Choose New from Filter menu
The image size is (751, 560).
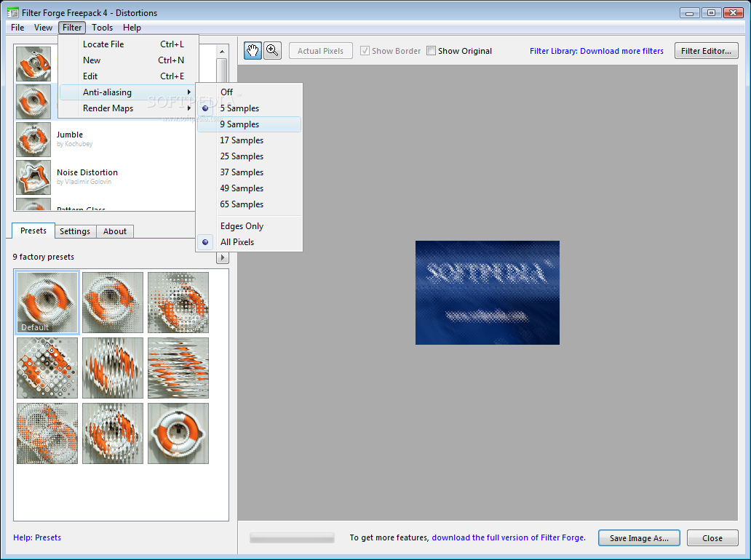127,60
